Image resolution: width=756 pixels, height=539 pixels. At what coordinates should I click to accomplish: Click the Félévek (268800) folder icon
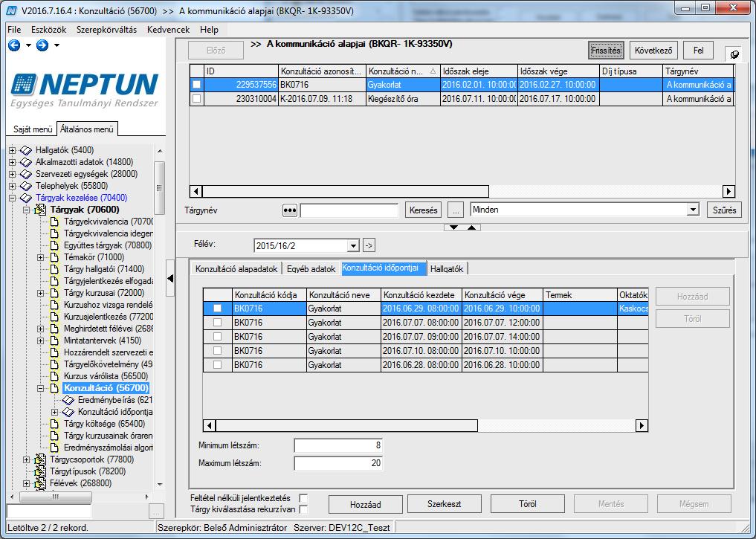40,483
